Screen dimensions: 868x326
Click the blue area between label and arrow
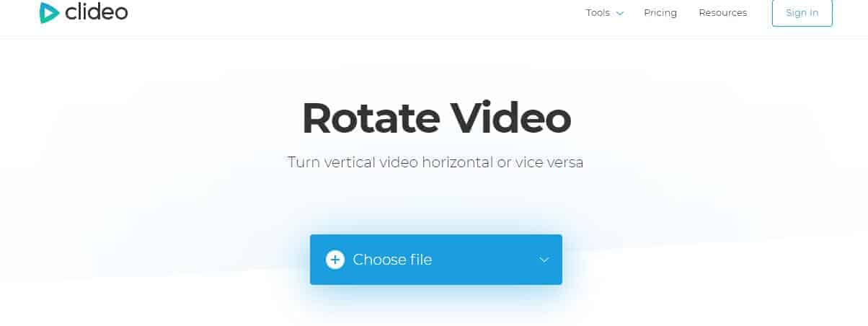[485, 260]
